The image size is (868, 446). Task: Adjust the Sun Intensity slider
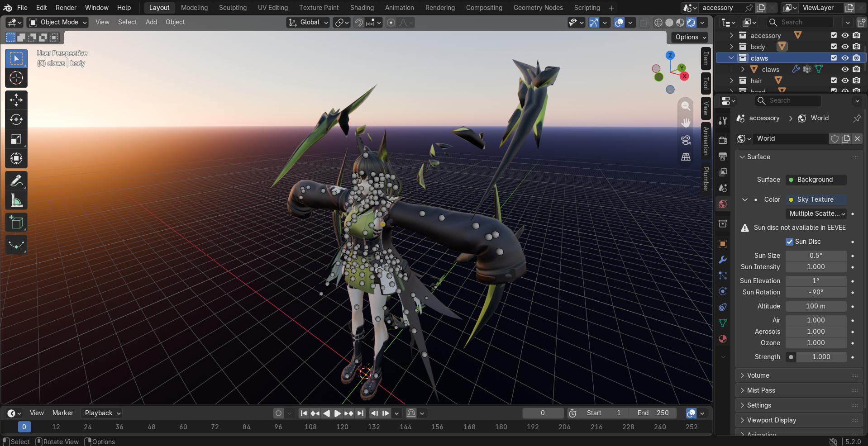coord(816,267)
